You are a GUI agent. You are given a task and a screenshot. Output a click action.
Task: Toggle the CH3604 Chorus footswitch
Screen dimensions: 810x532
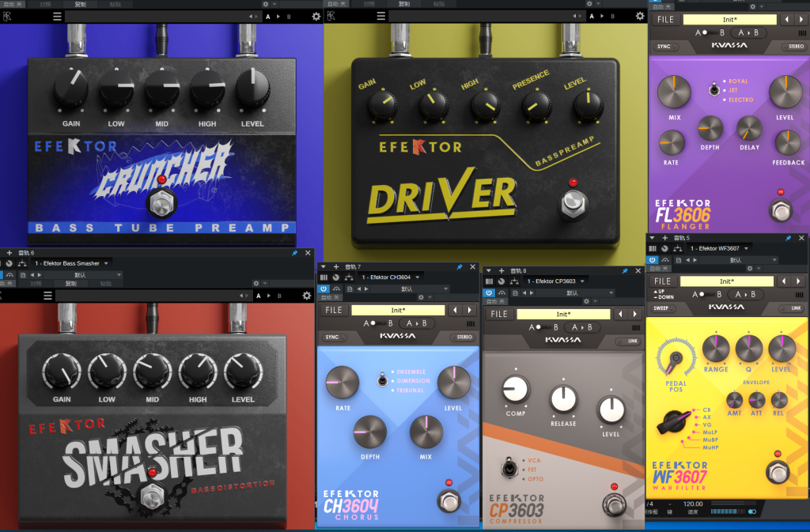click(449, 501)
